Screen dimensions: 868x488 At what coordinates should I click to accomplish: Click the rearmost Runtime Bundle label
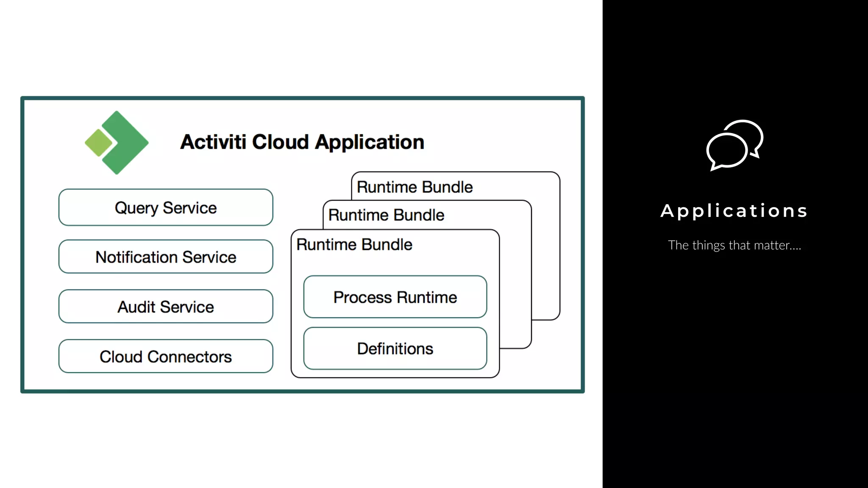coord(415,187)
